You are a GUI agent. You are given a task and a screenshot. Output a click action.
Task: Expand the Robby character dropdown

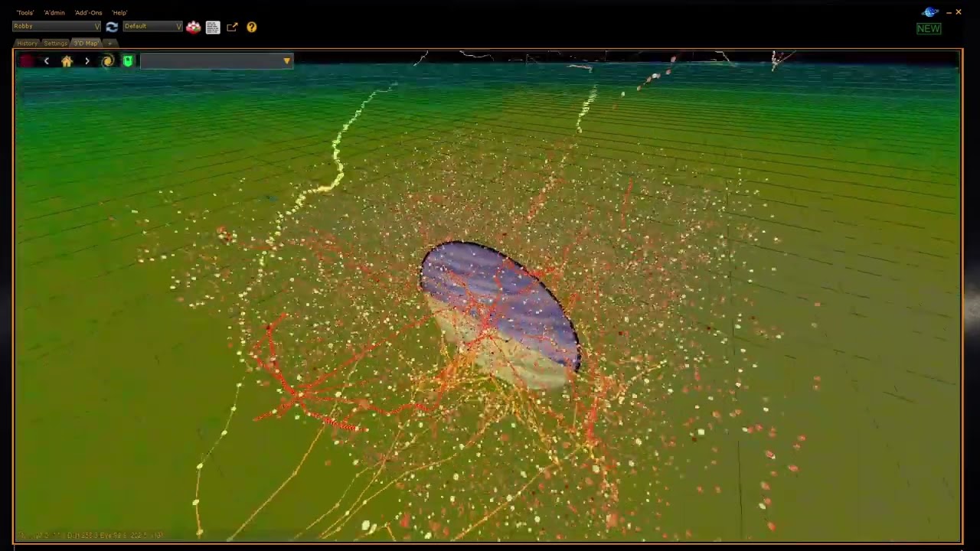57,27
